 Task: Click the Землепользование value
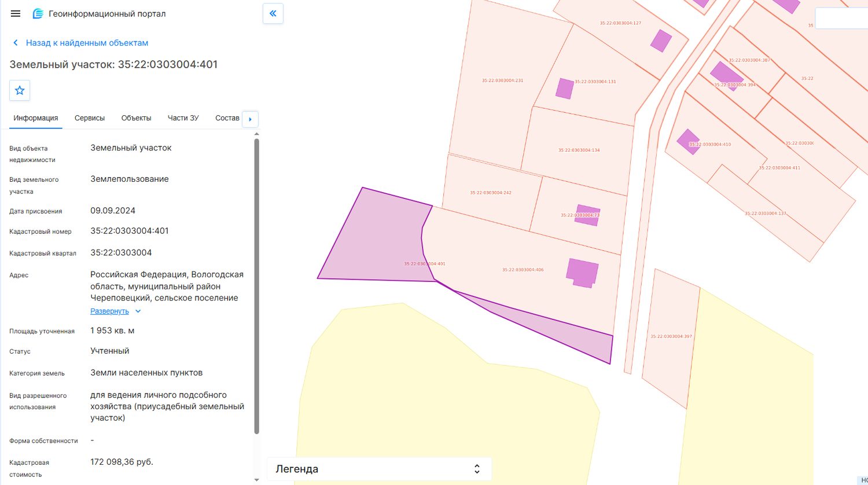point(130,179)
